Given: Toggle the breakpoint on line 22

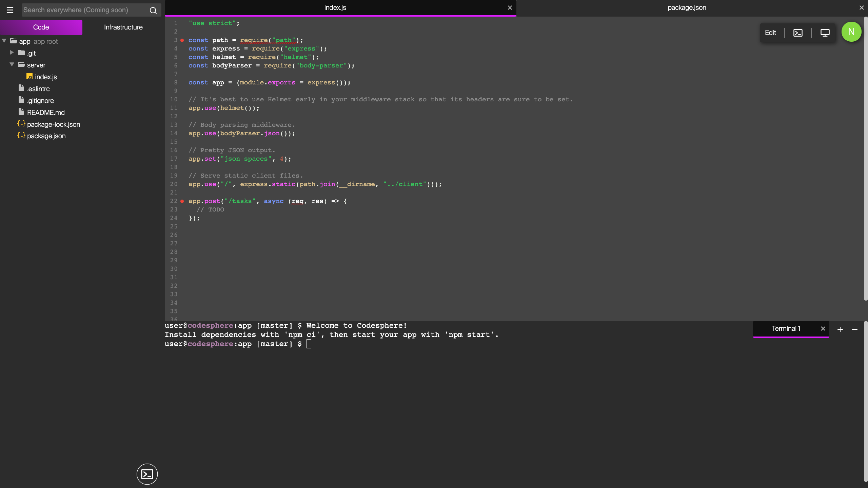Looking at the screenshot, I should point(182,201).
